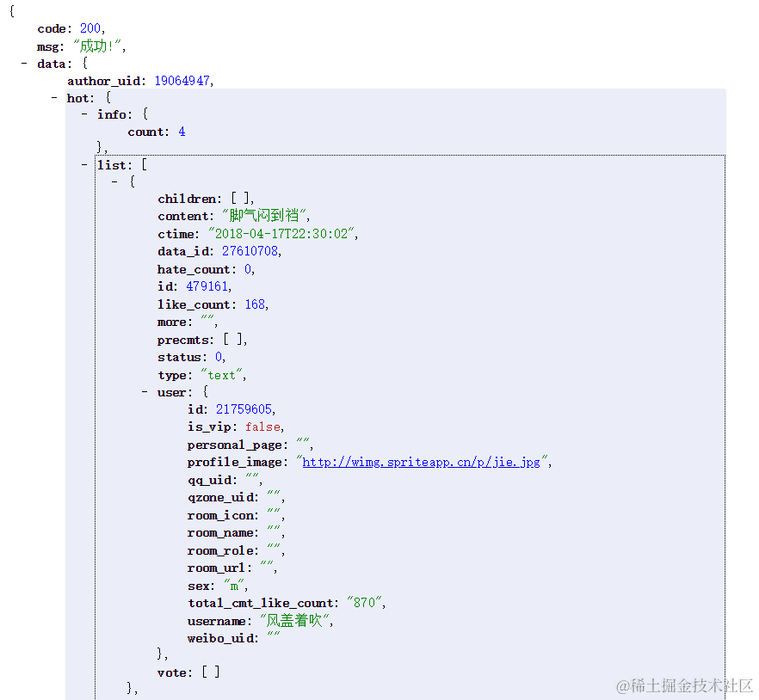Click the hate_count value 0

[248, 269]
